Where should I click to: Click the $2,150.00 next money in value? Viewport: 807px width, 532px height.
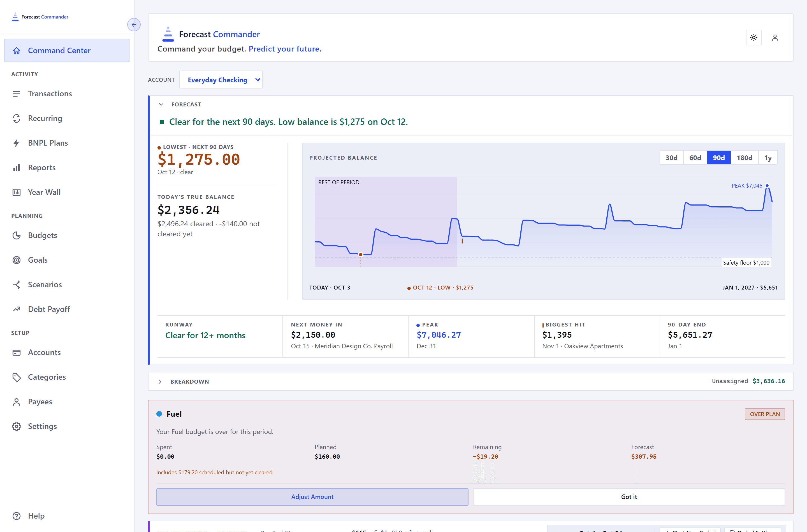[x=313, y=335]
